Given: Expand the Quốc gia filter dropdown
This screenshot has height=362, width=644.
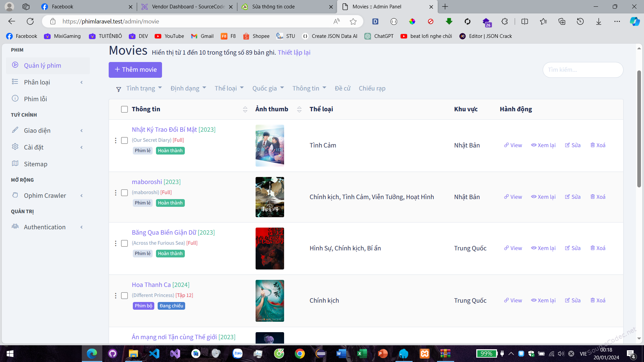Looking at the screenshot, I should (x=268, y=88).
